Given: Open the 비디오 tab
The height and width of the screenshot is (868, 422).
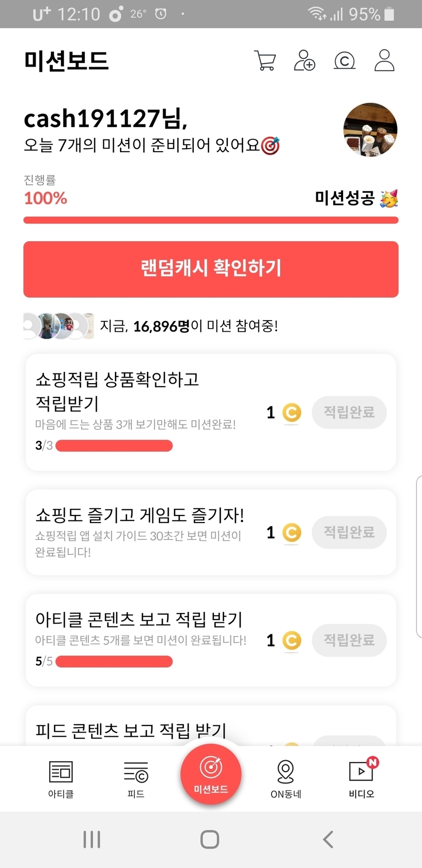Looking at the screenshot, I should coord(361,778).
